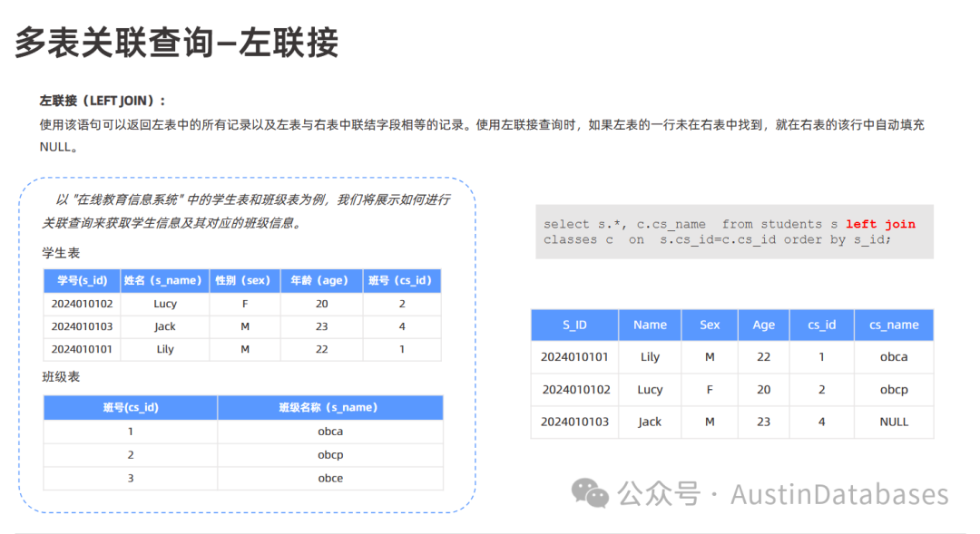Click 2024010103 in the 学生表 table

(x=82, y=326)
